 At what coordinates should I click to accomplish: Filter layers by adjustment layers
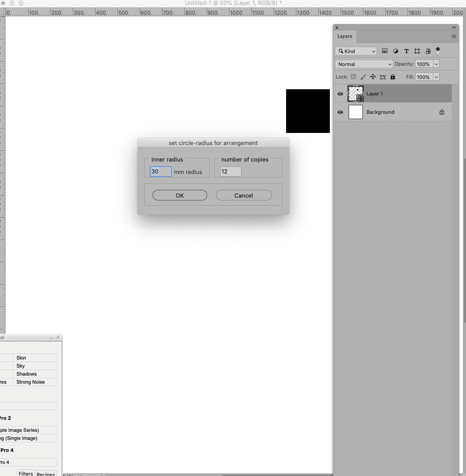395,51
